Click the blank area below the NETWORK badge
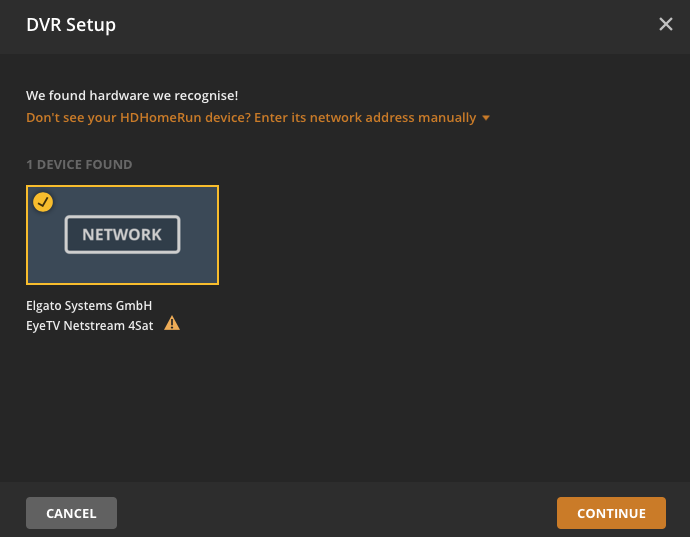Image resolution: width=690 pixels, height=537 pixels. tap(122, 270)
